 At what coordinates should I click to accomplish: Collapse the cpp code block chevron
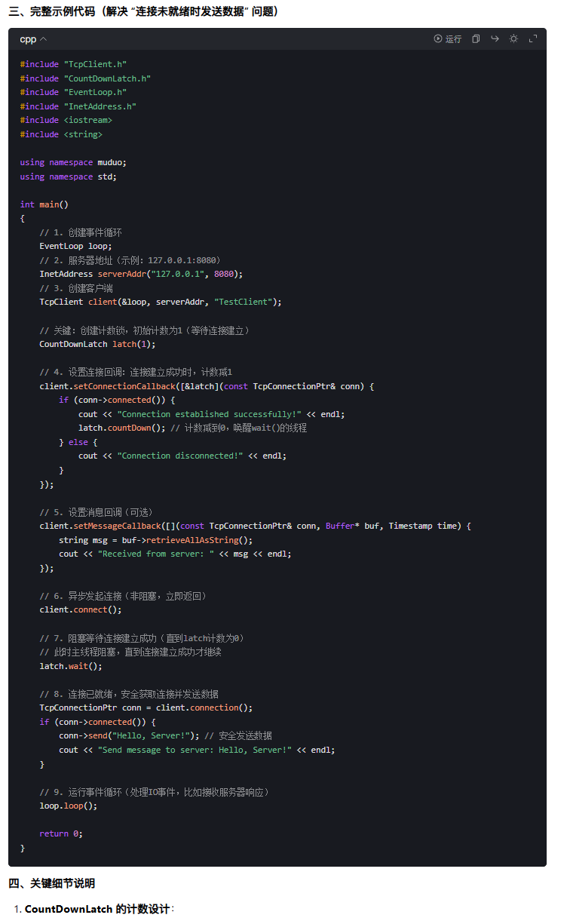[x=43, y=39]
